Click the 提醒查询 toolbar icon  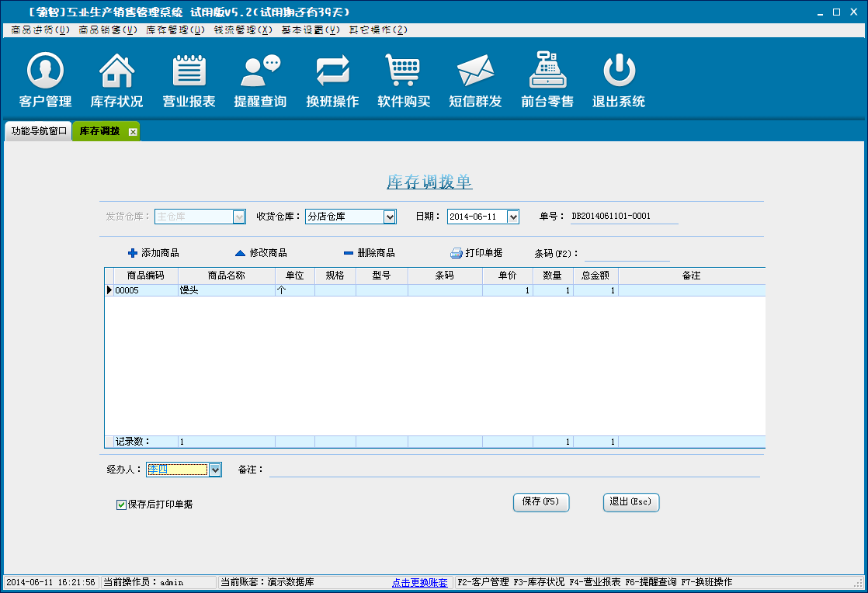click(260, 71)
